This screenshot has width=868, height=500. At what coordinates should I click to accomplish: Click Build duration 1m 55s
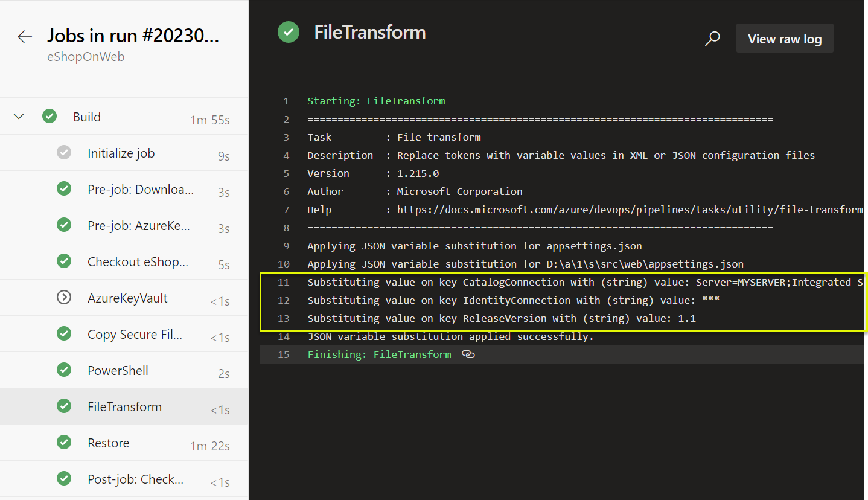pos(210,120)
